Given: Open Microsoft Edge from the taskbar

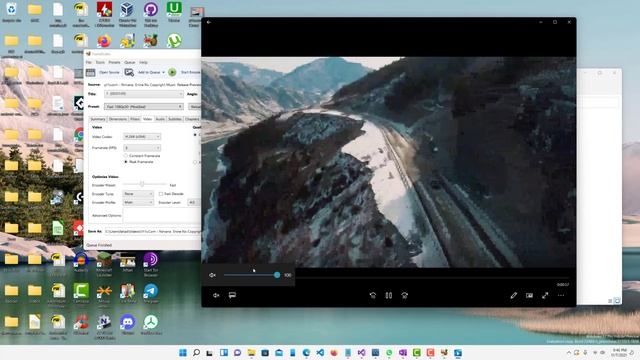Looking at the screenshot, I should (x=307, y=353).
